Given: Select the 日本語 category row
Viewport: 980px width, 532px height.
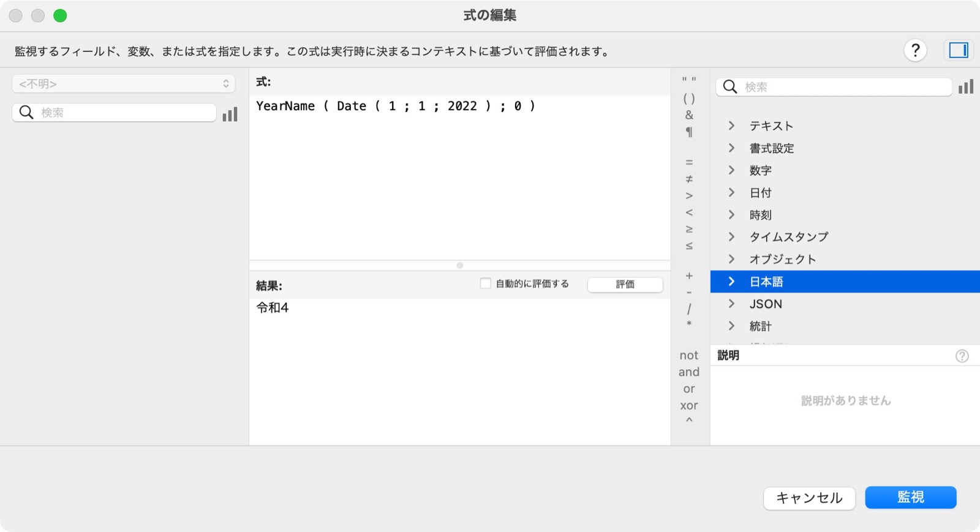Looking at the screenshot, I should coord(844,282).
